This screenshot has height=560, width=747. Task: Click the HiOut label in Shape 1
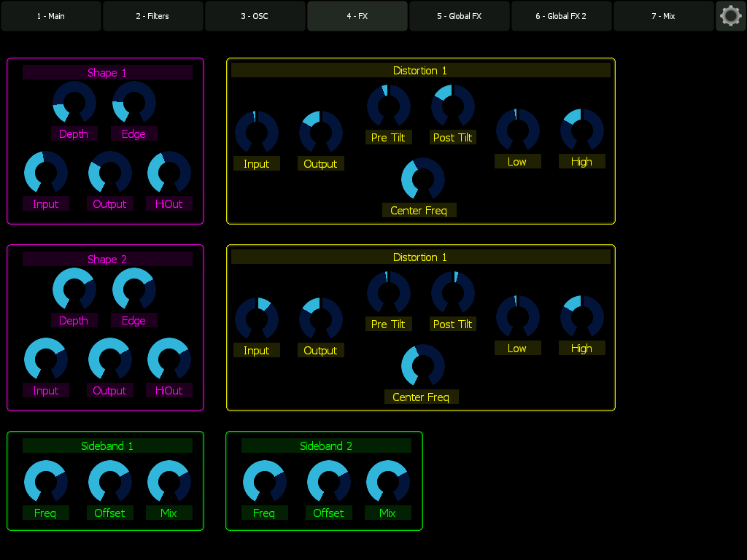coord(169,204)
